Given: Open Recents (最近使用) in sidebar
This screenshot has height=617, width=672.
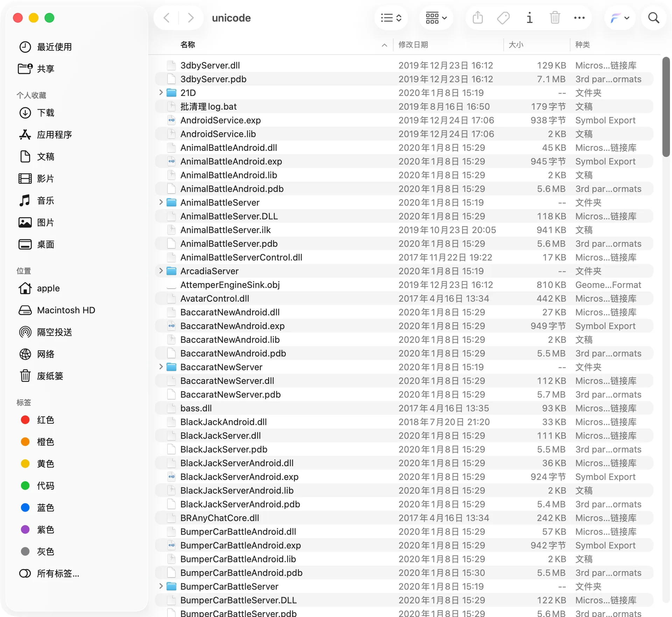Looking at the screenshot, I should [x=45, y=47].
